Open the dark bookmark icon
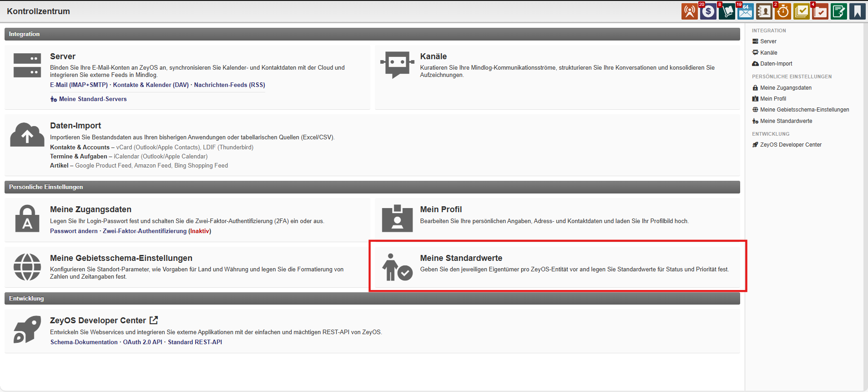This screenshot has height=392, width=868. (857, 11)
